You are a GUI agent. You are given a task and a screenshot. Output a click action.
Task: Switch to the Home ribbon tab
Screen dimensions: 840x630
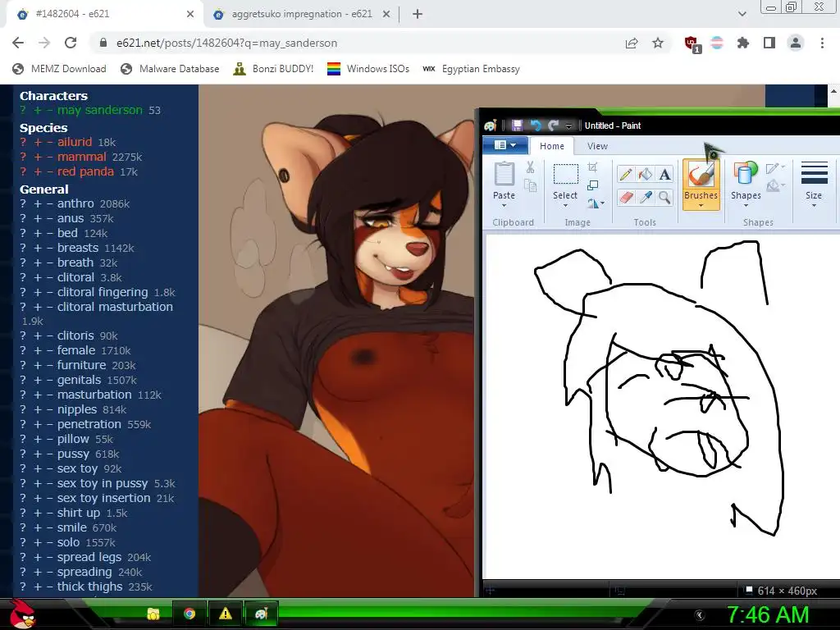tap(552, 146)
